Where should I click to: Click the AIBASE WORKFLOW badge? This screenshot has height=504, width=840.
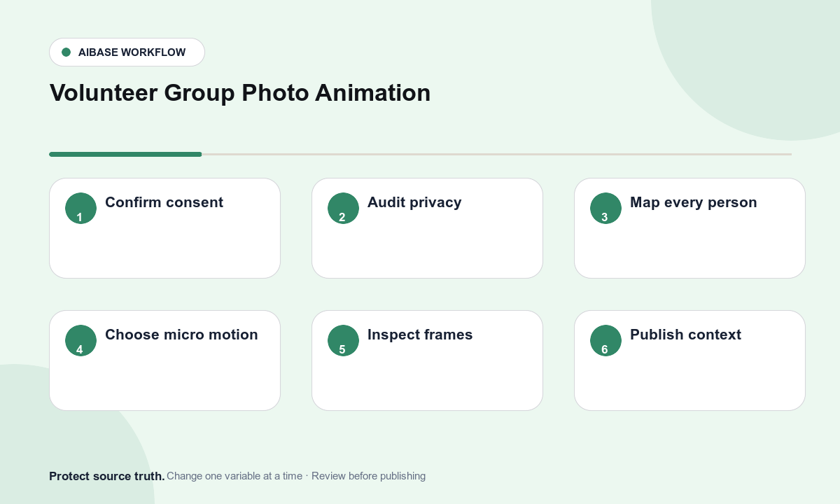pos(127,52)
